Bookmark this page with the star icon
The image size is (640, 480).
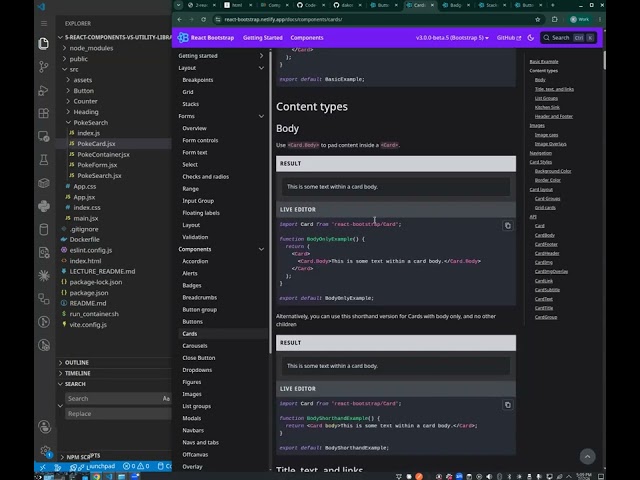click(538, 19)
